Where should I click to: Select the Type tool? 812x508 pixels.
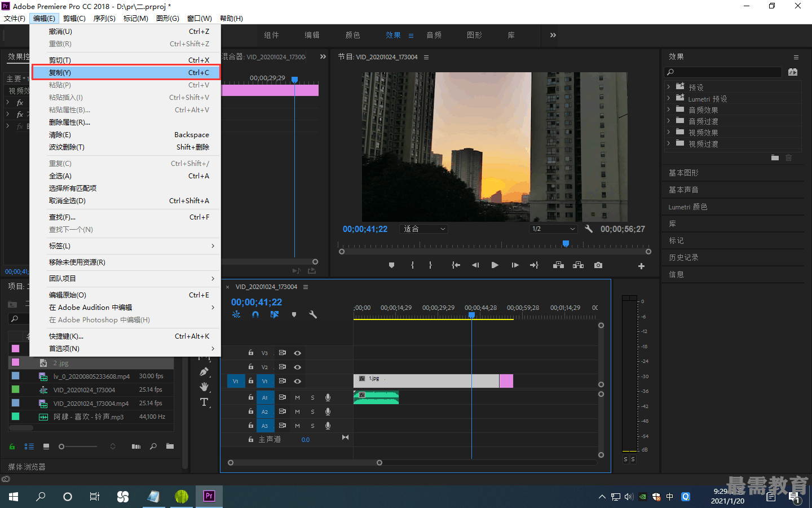tap(204, 402)
